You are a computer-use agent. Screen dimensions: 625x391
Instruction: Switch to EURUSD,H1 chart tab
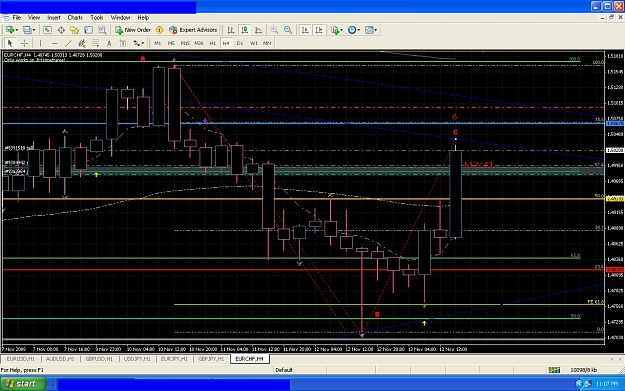[21, 359]
